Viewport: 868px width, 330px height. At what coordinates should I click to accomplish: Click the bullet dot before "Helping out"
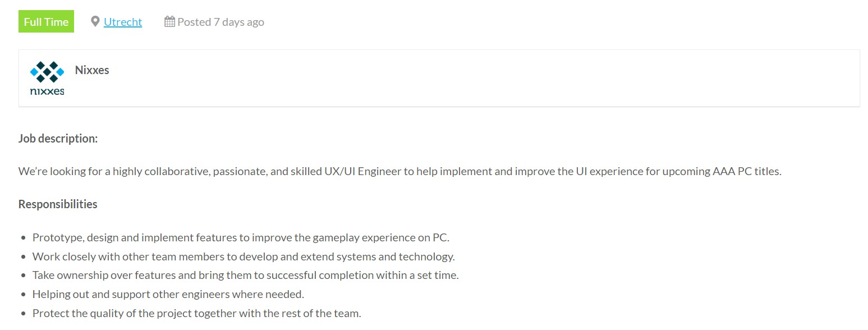[x=23, y=295]
